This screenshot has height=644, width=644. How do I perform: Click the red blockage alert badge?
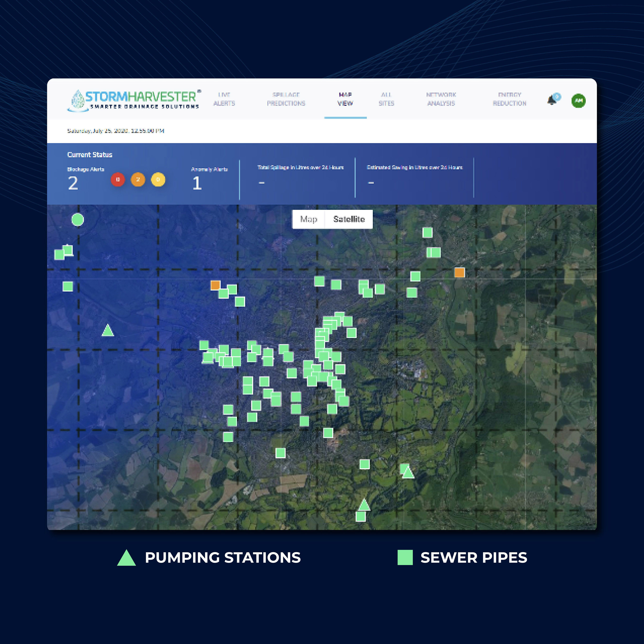(x=118, y=180)
